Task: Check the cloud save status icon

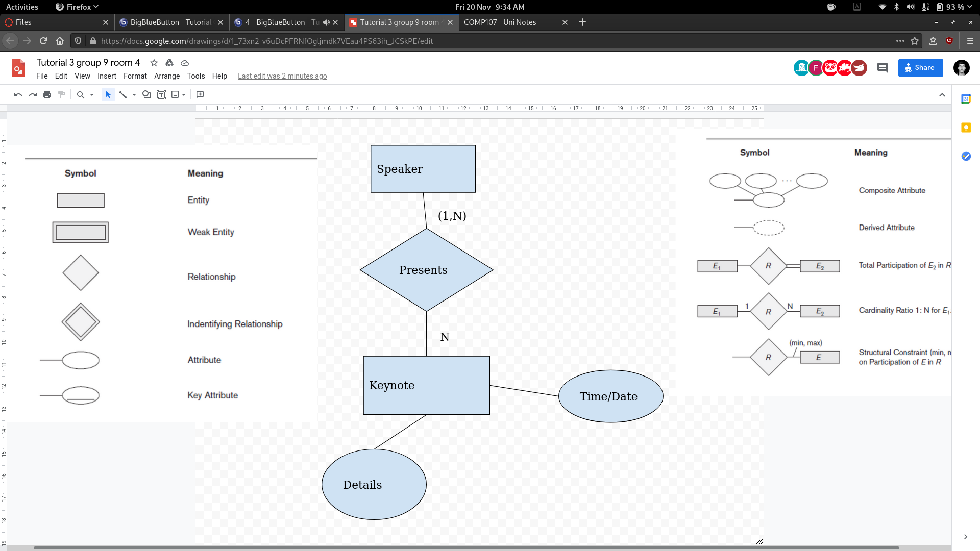Action: pos(185,63)
